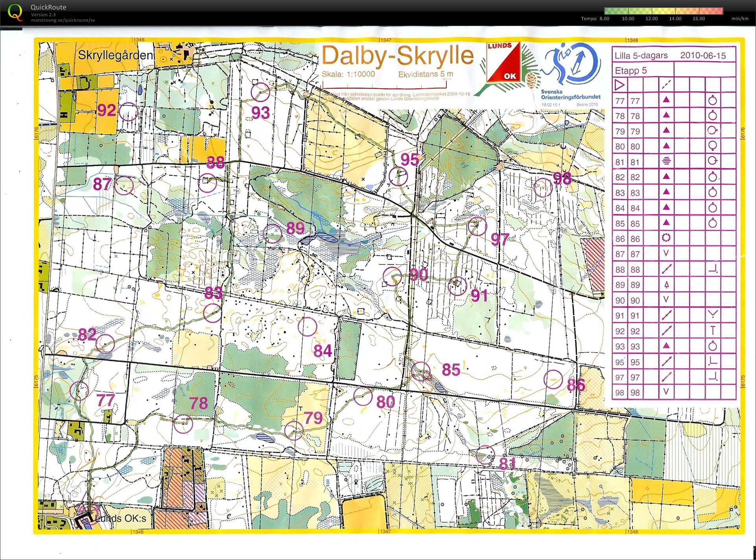
Task: Click control circle 92 on the map
Action: [128, 112]
